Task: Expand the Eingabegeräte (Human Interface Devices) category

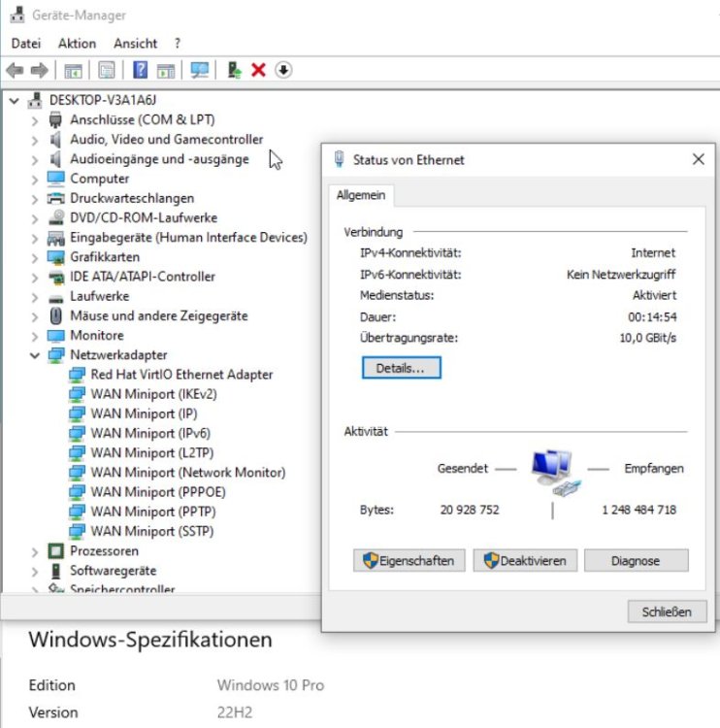Action: (35, 238)
